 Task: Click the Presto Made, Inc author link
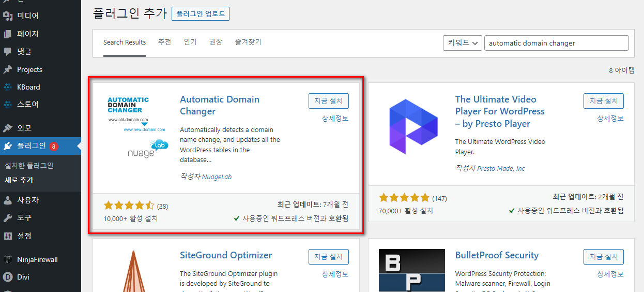(x=501, y=168)
